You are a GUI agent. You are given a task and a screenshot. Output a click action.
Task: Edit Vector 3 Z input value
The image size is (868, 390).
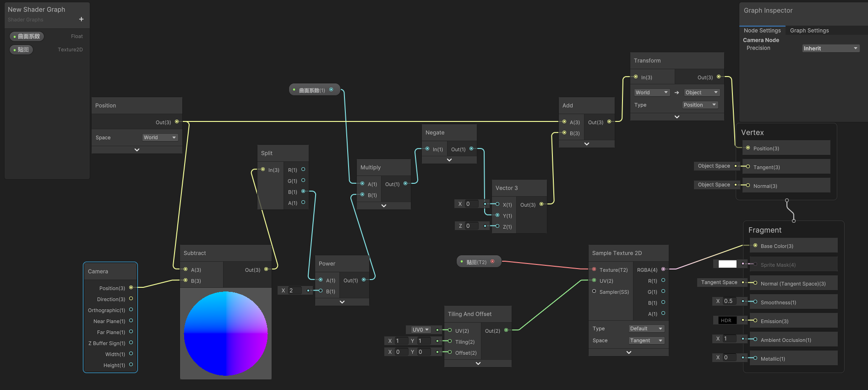click(472, 226)
